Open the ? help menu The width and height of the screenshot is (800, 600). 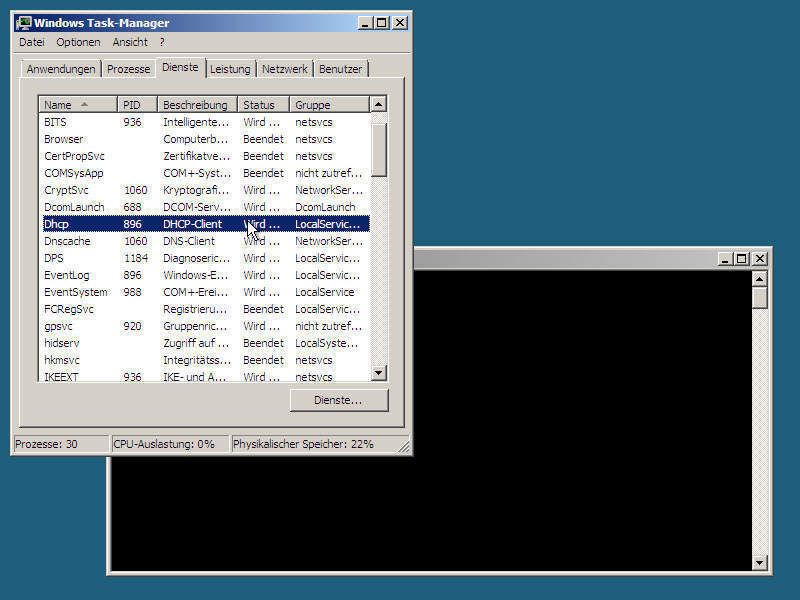pyautogui.click(x=162, y=42)
